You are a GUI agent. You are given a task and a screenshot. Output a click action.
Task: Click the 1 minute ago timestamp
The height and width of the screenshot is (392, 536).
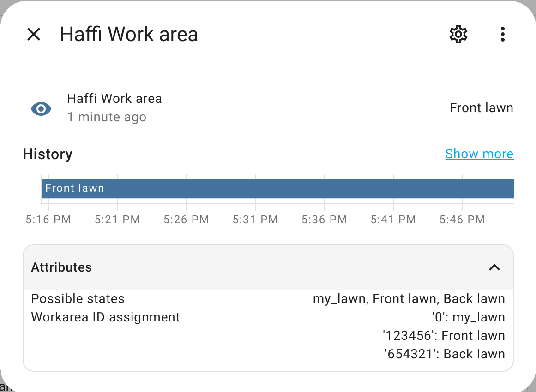[x=107, y=117]
